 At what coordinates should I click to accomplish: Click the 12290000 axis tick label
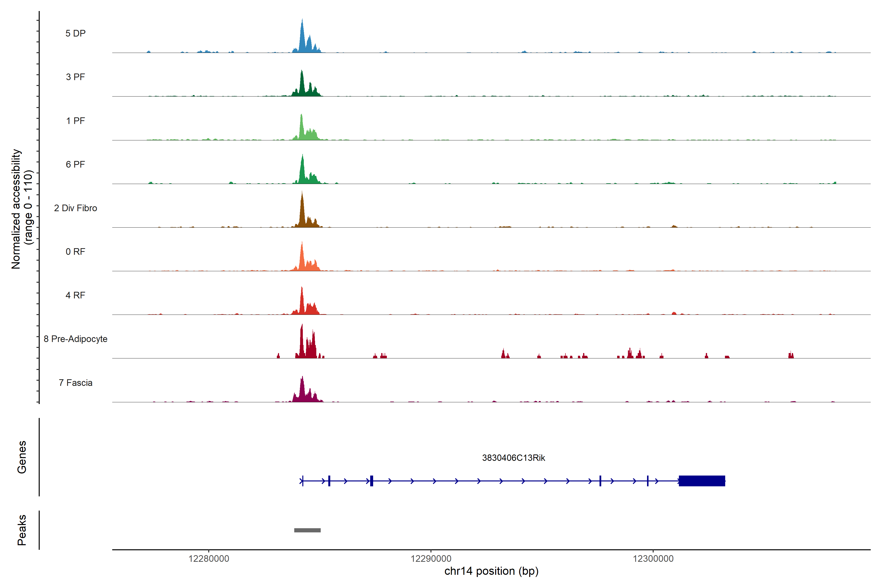click(431, 558)
